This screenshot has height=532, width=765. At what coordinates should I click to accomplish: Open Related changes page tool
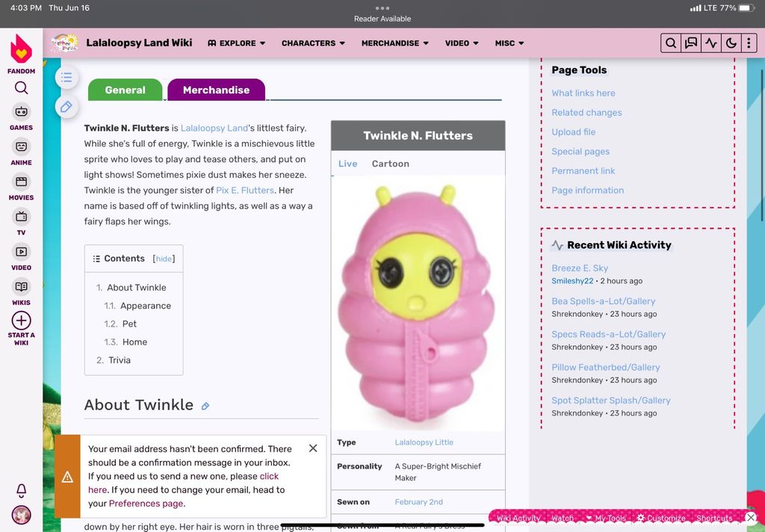click(x=586, y=112)
